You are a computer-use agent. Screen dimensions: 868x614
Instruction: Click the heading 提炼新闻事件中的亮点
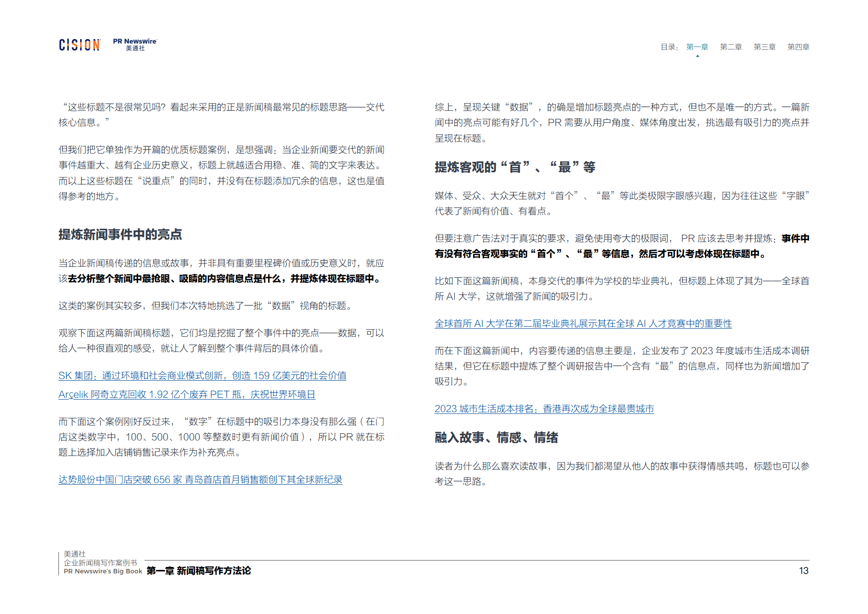[x=120, y=235]
